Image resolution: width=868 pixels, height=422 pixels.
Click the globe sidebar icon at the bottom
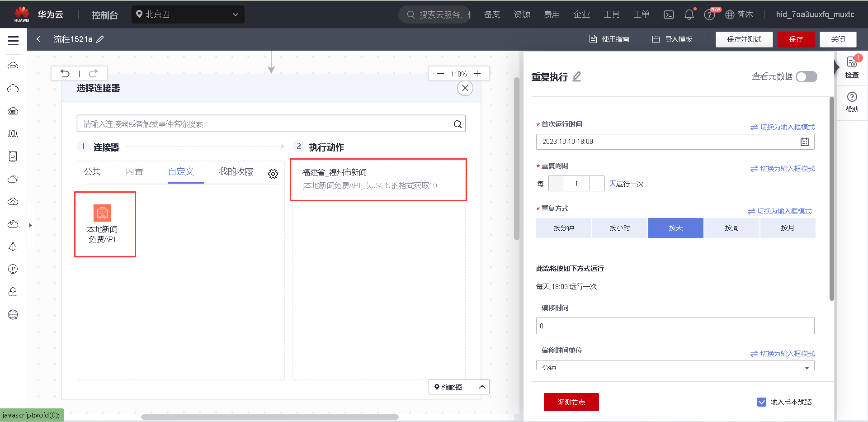click(13, 314)
